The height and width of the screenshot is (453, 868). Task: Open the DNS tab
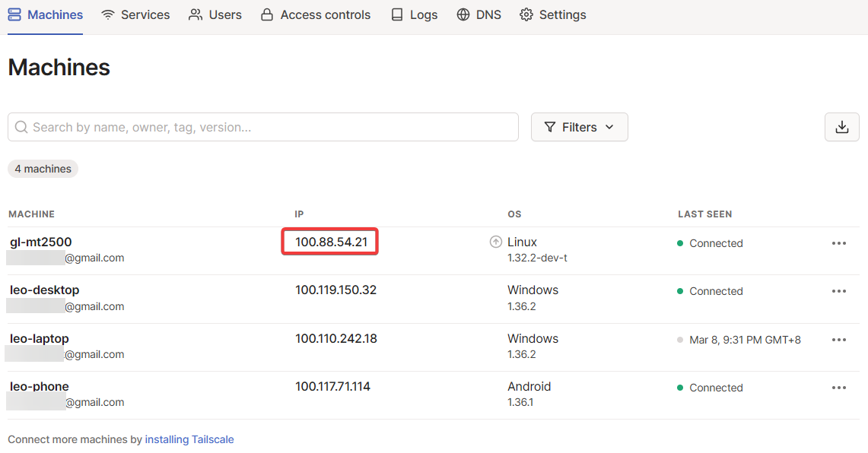(479, 15)
